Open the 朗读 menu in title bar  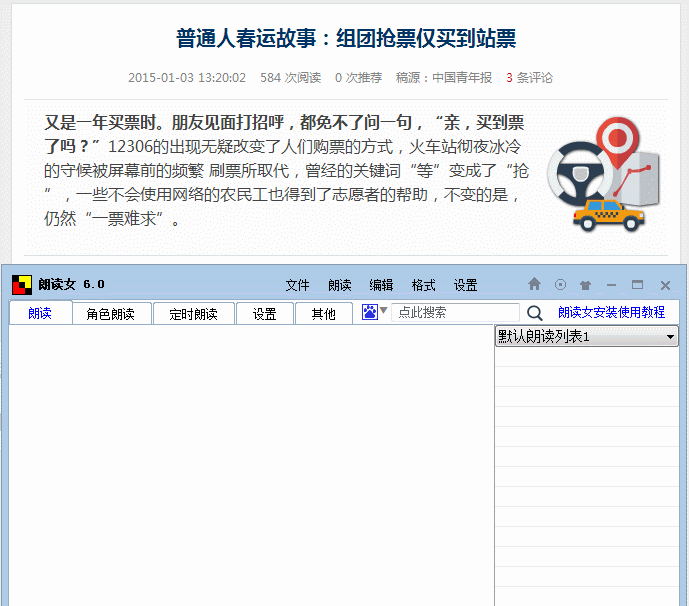pyautogui.click(x=340, y=285)
